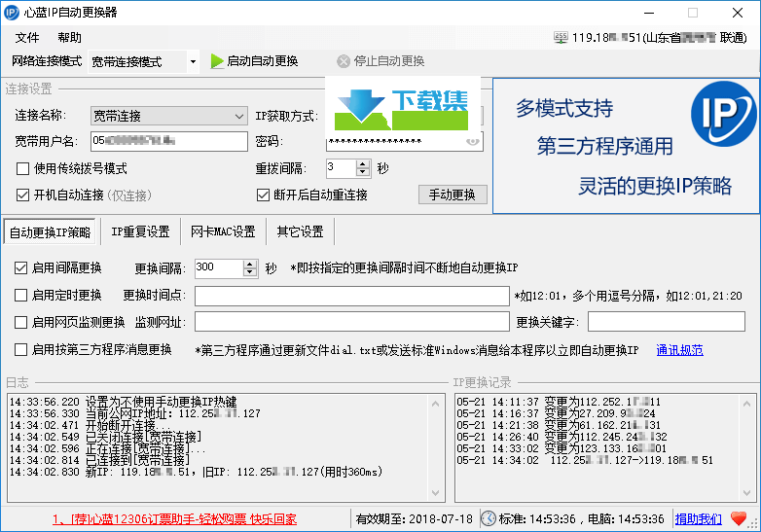Click 停止自动更换 button
Screen dimensions: 761x532
(x=380, y=61)
